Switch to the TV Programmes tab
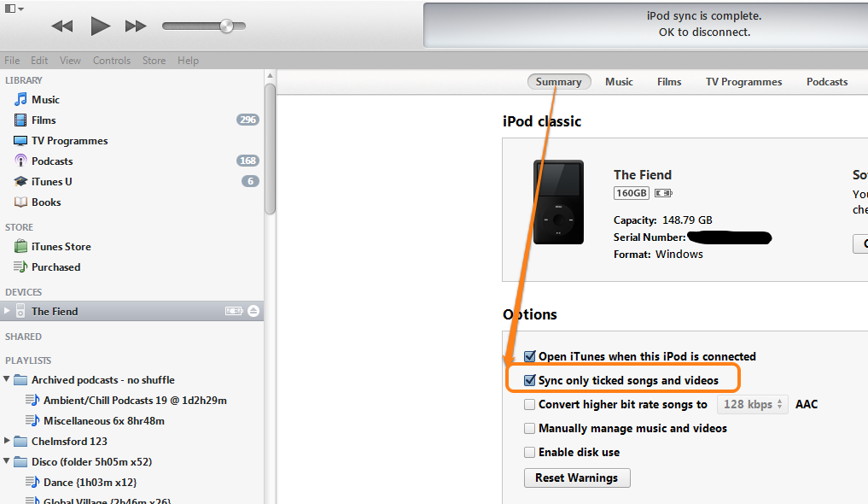Screen dimensions: 868x504 tap(743, 82)
